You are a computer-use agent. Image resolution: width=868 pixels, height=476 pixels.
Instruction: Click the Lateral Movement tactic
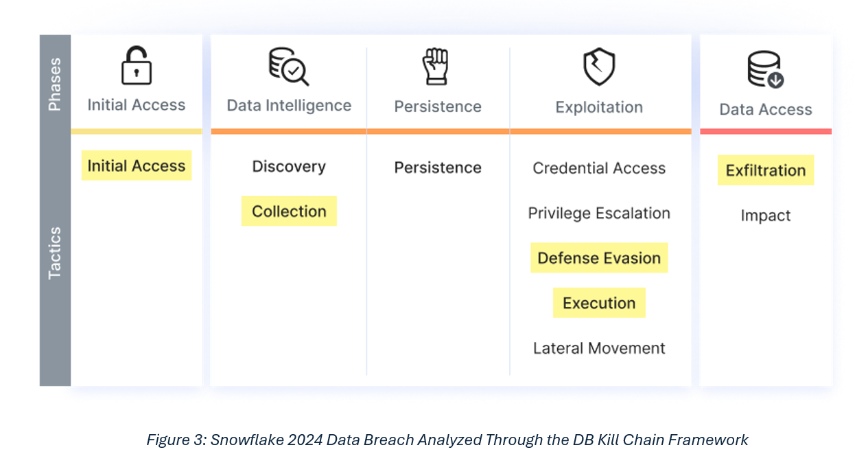pyautogui.click(x=599, y=348)
